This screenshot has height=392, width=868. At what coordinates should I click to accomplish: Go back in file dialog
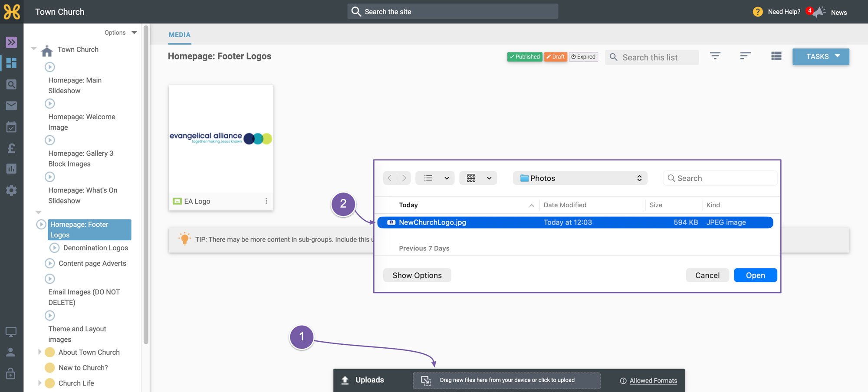390,178
